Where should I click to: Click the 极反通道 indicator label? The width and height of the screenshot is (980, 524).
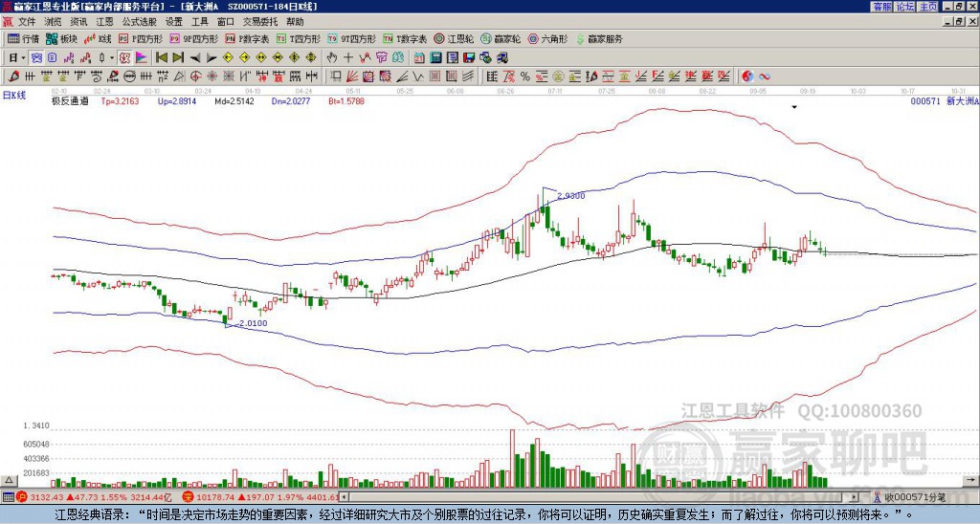click(x=70, y=101)
